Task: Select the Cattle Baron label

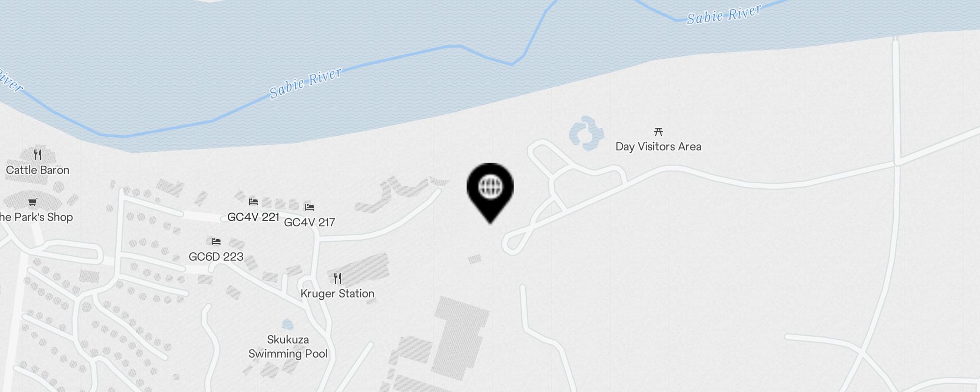Action: (38, 170)
